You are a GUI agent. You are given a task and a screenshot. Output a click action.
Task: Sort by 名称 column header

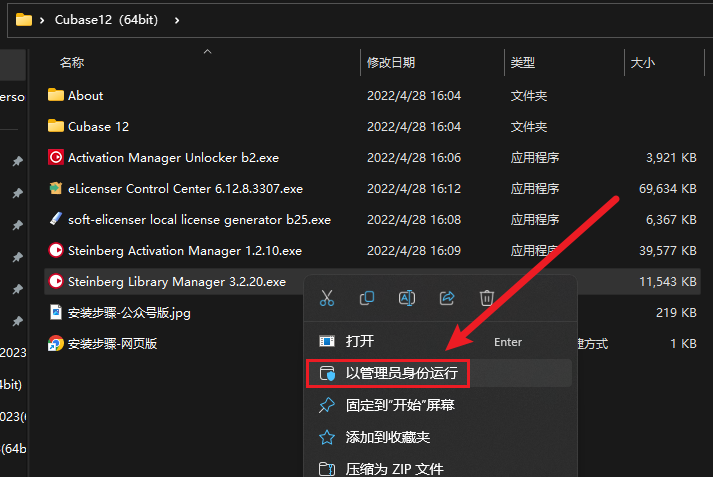[72, 63]
